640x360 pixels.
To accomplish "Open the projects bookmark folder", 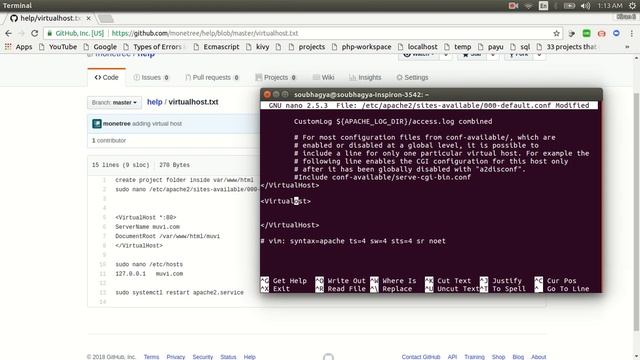I will coord(307,47).
